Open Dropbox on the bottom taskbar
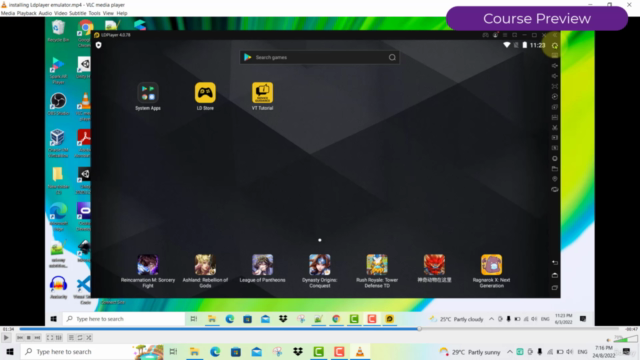Screen dimensions: 640x360 coord(298,351)
